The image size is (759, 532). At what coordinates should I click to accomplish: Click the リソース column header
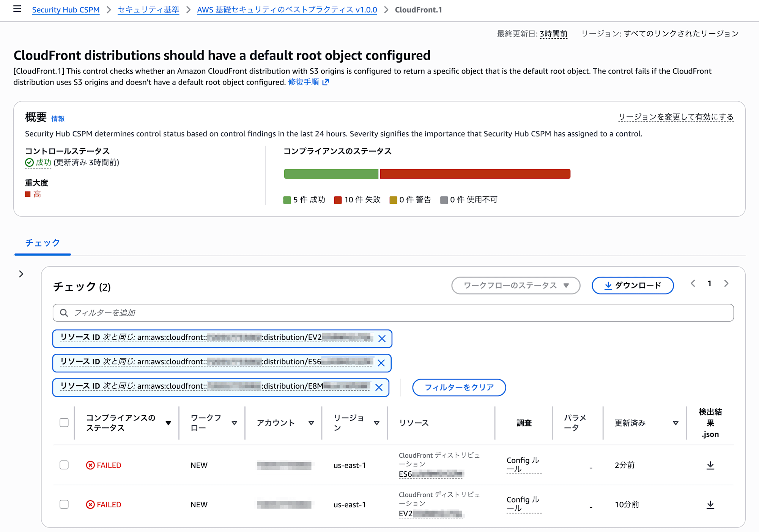tap(414, 423)
